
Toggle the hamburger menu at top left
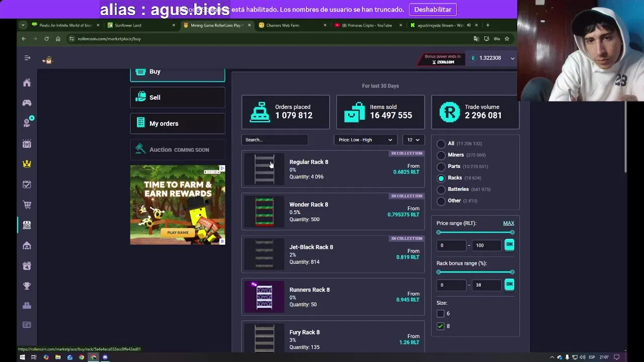(27, 58)
